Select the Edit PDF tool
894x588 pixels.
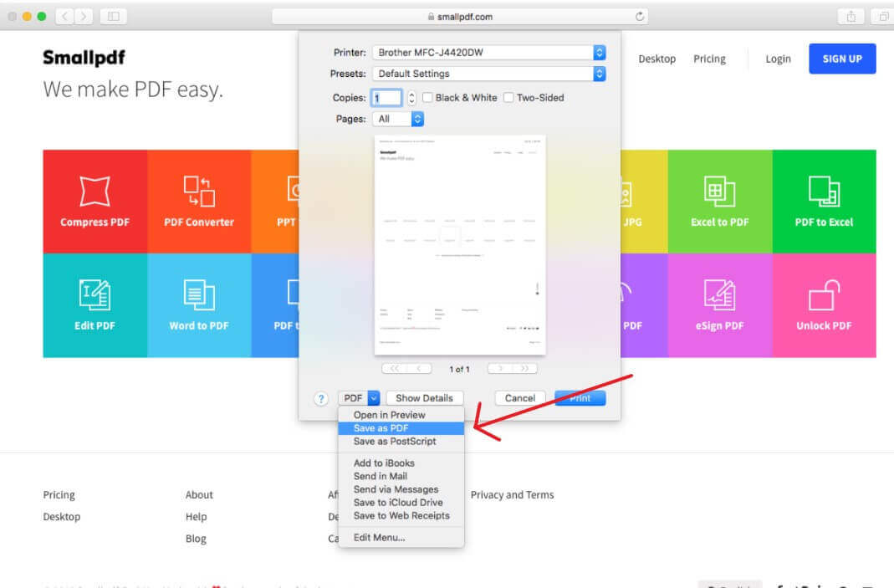[x=95, y=305]
